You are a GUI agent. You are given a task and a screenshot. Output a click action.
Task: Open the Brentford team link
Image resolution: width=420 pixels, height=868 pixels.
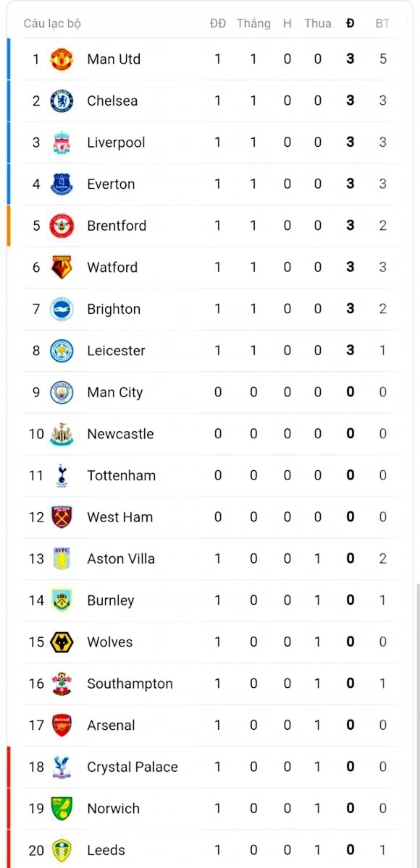[117, 226]
